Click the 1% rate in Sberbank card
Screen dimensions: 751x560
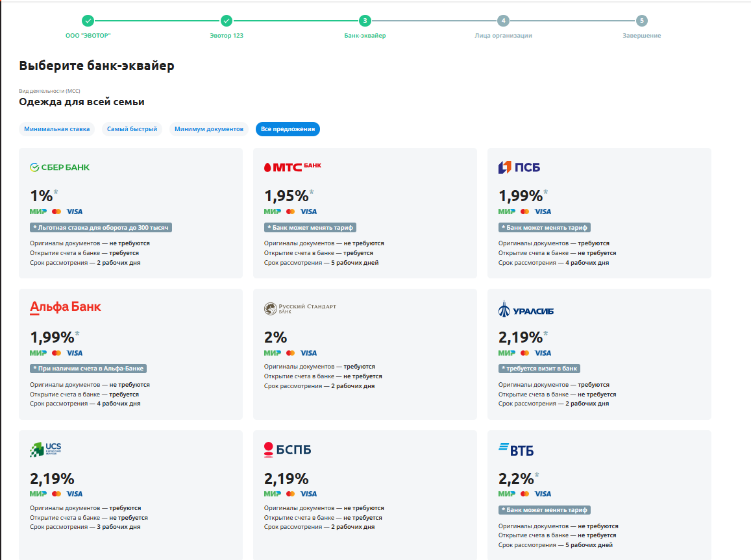[x=41, y=196]
